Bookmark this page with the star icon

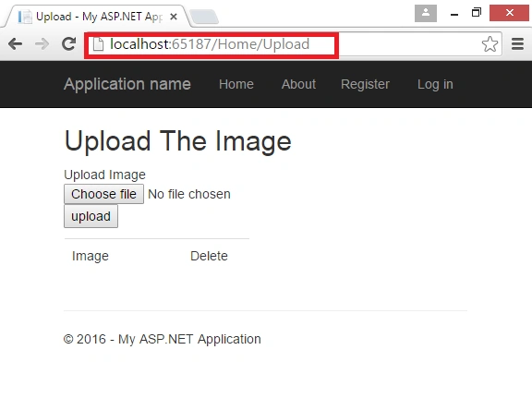[x=490, y=44]
